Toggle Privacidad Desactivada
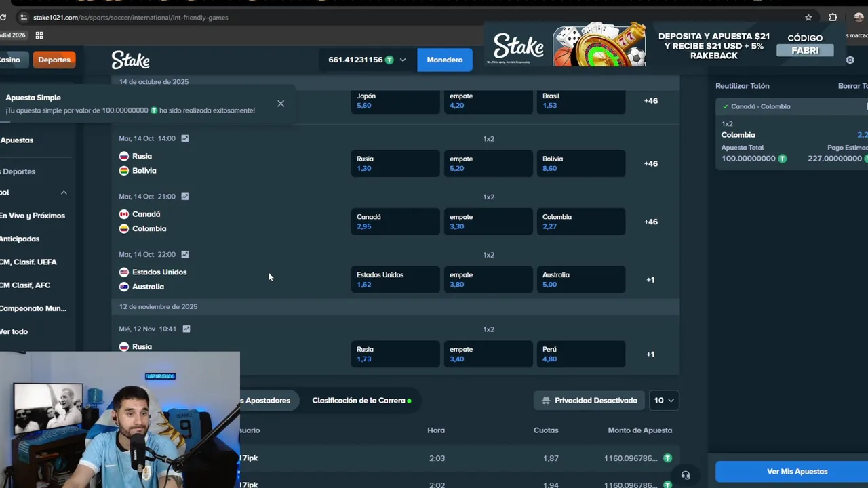 click(589, 401)
